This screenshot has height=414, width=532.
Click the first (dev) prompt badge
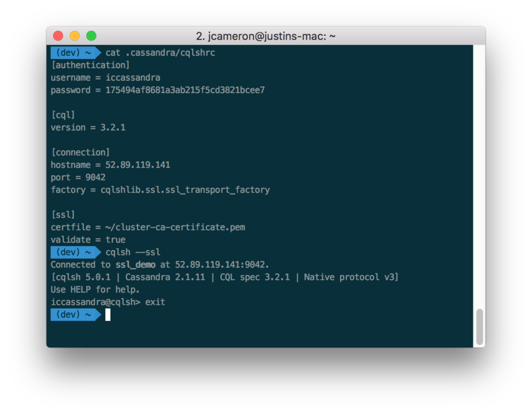[x=76, y=53]
